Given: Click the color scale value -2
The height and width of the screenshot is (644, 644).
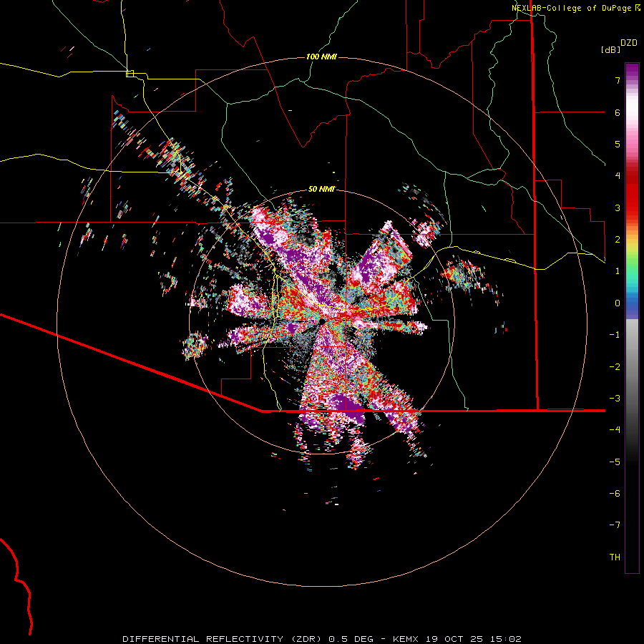Looking at the screenshot, I should point(615,367).
